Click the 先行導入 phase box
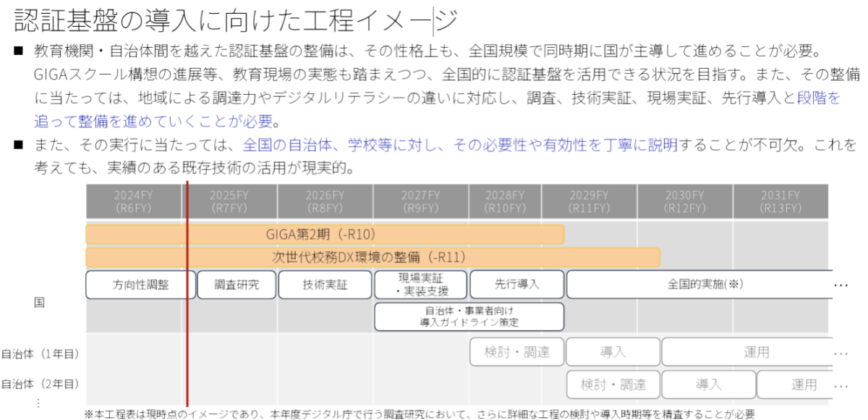This screenshot has height=420, width=868. [516, 285]
